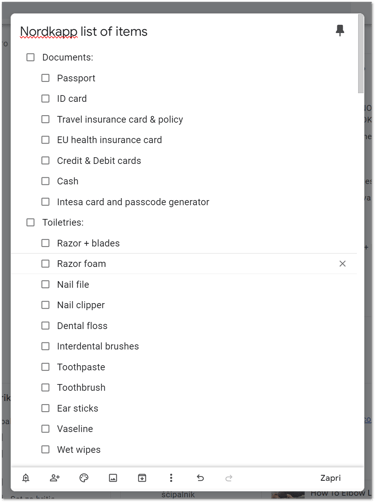Delete the Razor foam list item
This screenshot has width=375, height=502.
[x=342, y=264]
